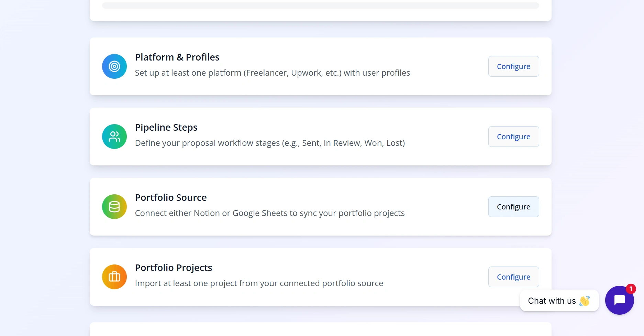Click the Pipeline Steps people icon
Screen dimensions: 644x336
(x=114, y=137)
